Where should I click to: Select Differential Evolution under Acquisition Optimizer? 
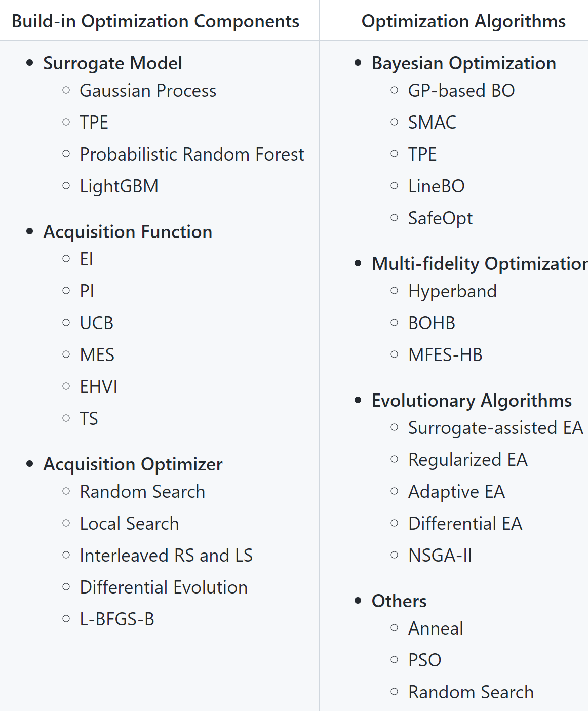click(x=164, y=587)
